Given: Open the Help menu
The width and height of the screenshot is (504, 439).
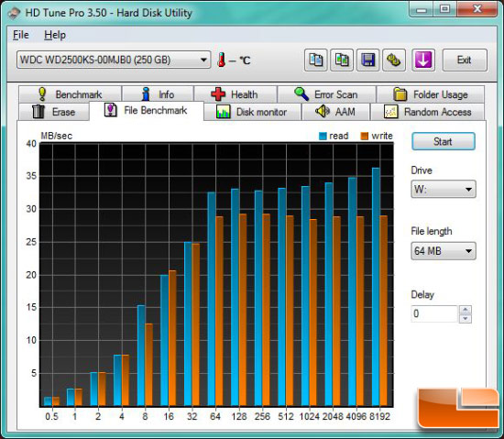Looking at the screenshot, I should [x=55, y=35].
